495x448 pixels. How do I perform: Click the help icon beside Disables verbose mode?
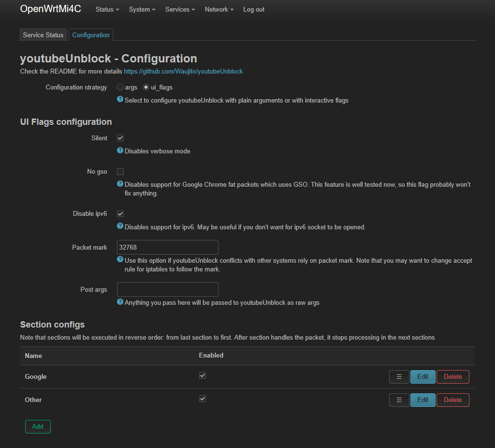[x=120, y=150]
